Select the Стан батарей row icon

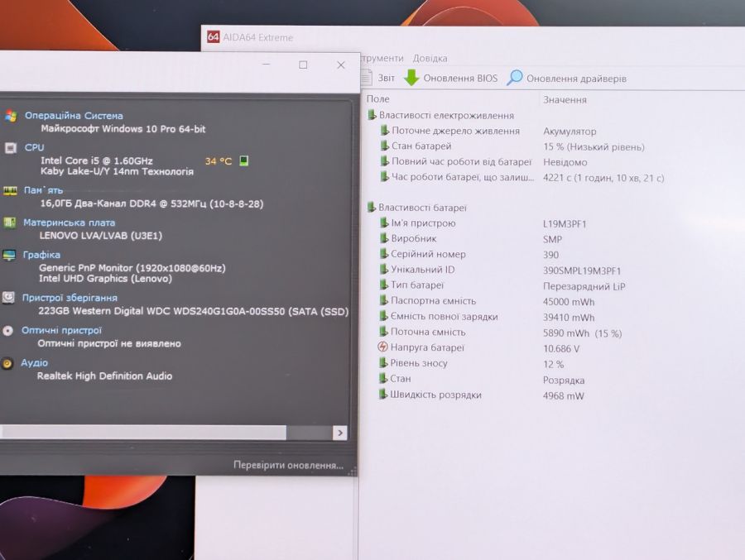point(385,146)
